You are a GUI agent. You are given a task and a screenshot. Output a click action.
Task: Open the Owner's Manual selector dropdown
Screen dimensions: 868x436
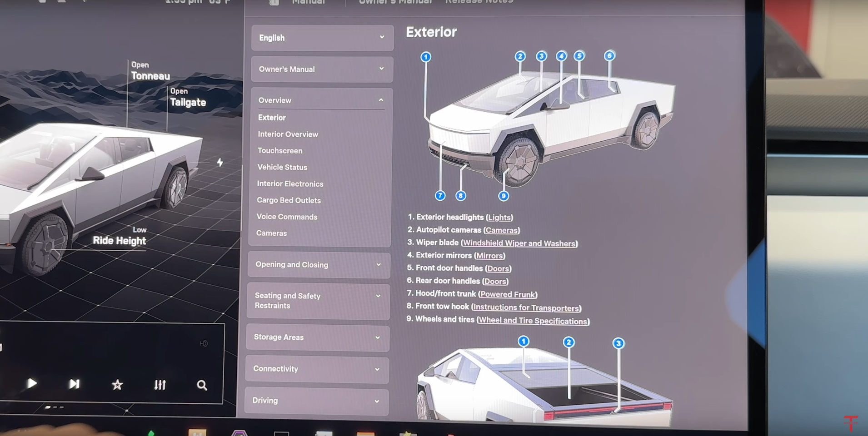coord(322,69)
